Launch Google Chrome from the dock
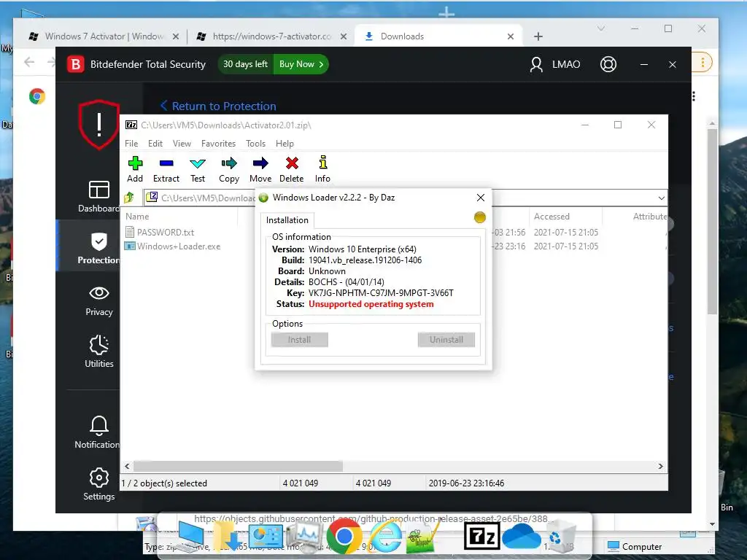 (344, 537)
